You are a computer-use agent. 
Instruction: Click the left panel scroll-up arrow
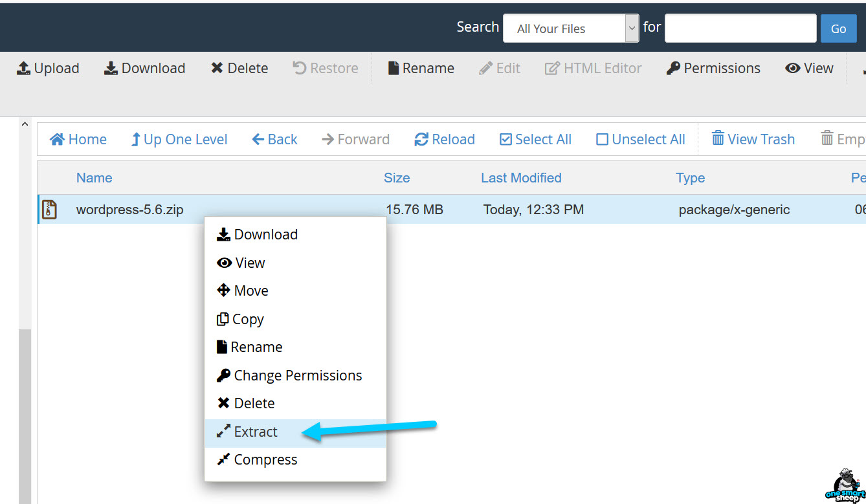(25, 124)
